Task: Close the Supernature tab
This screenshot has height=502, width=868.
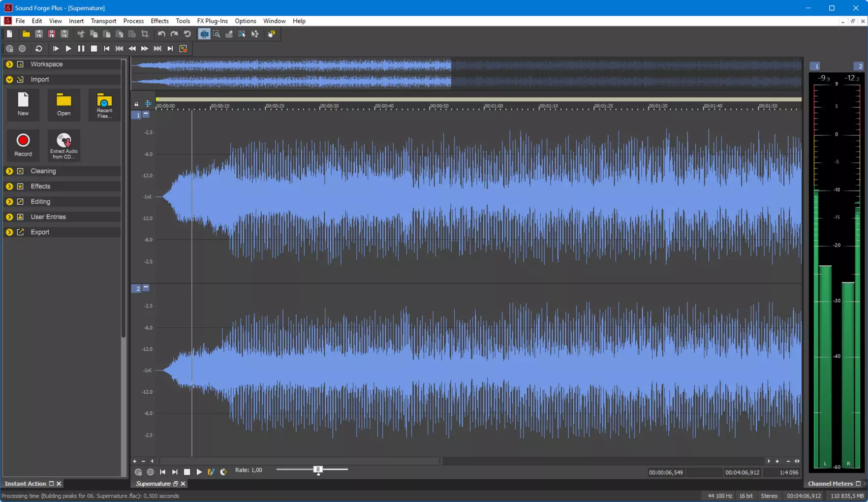Action: pos(183,484)
